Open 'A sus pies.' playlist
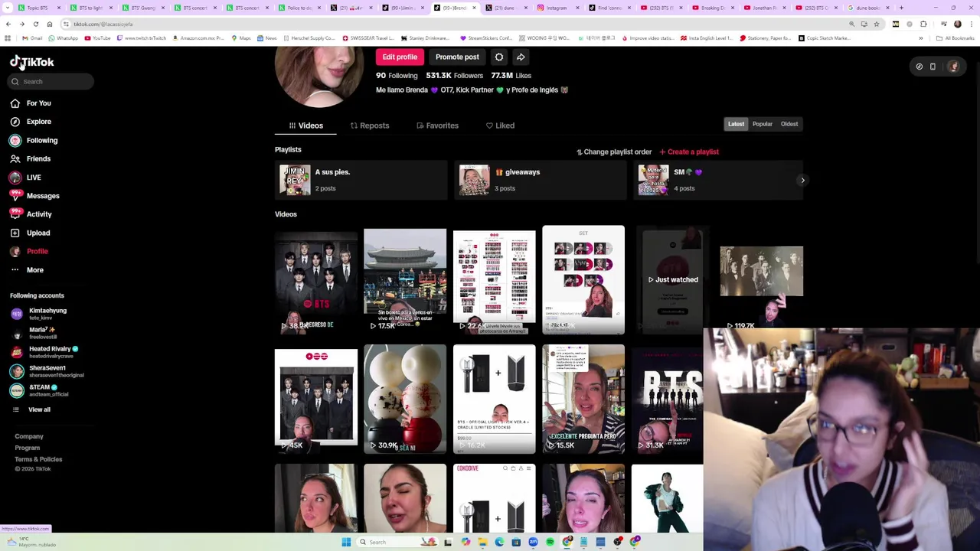This screenshot has width=980, height=551. tap(361, 181)
